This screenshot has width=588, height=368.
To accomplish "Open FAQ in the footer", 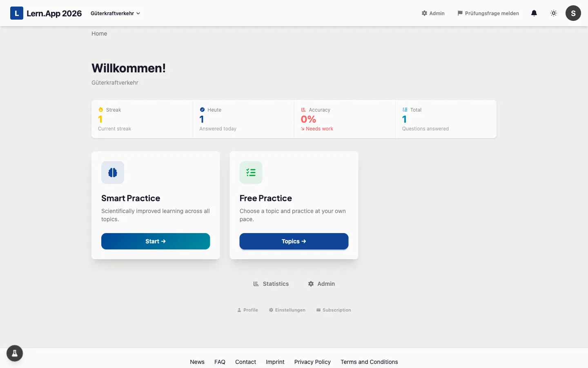I will [x=220, y=362].
